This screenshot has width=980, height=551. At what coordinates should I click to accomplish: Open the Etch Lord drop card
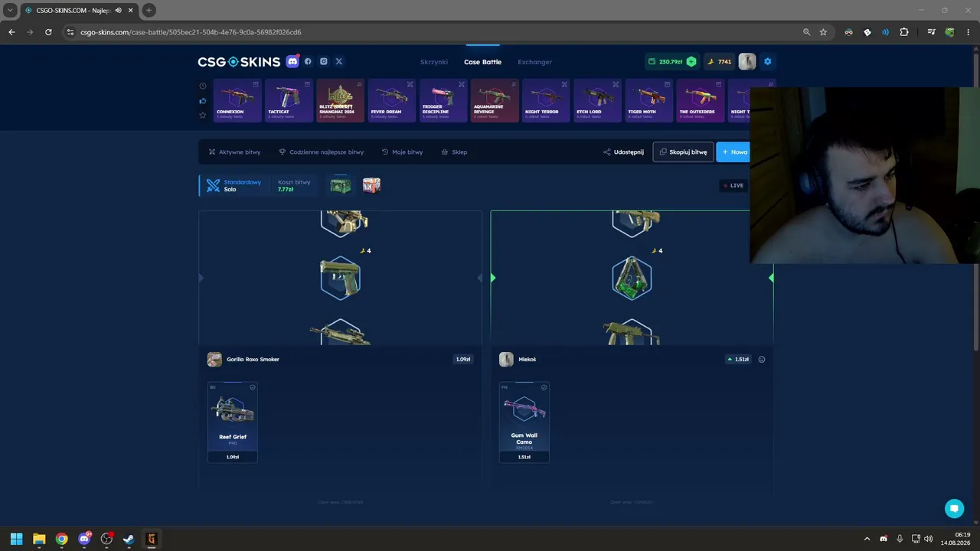click(x=597, y=100)
